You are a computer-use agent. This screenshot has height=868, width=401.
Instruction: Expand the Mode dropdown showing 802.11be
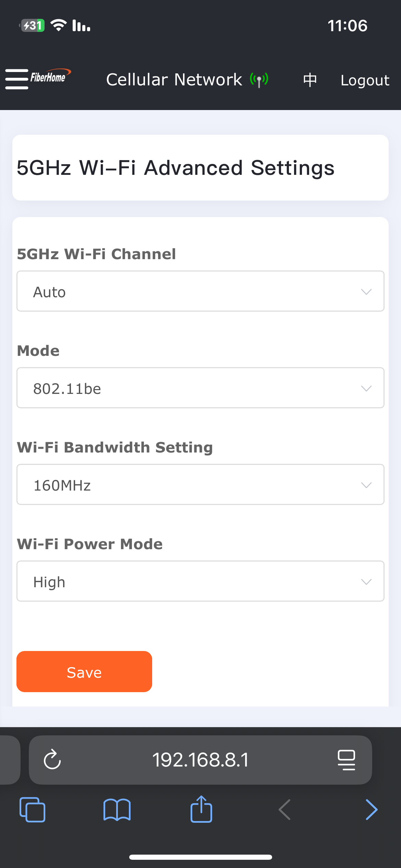(x=200, y=388)
